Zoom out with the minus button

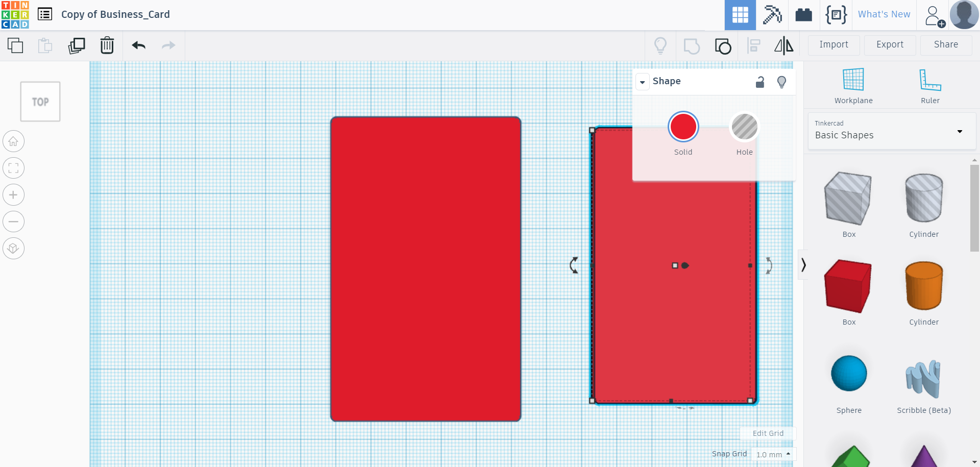(14, 222)
